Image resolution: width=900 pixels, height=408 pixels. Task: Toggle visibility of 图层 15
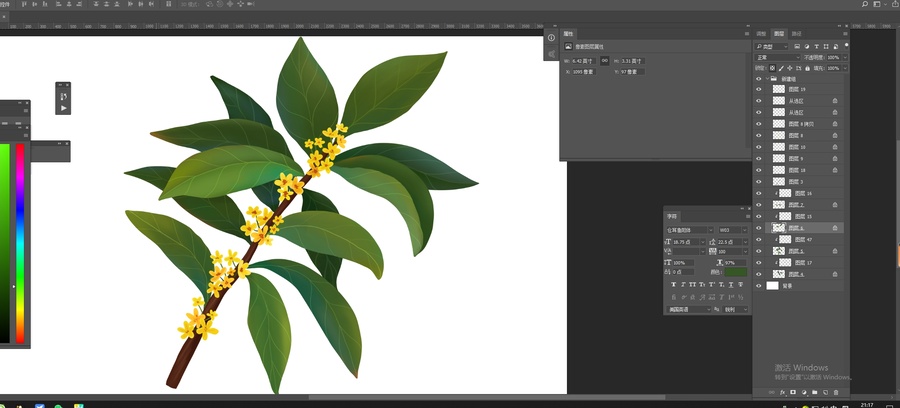759,216
